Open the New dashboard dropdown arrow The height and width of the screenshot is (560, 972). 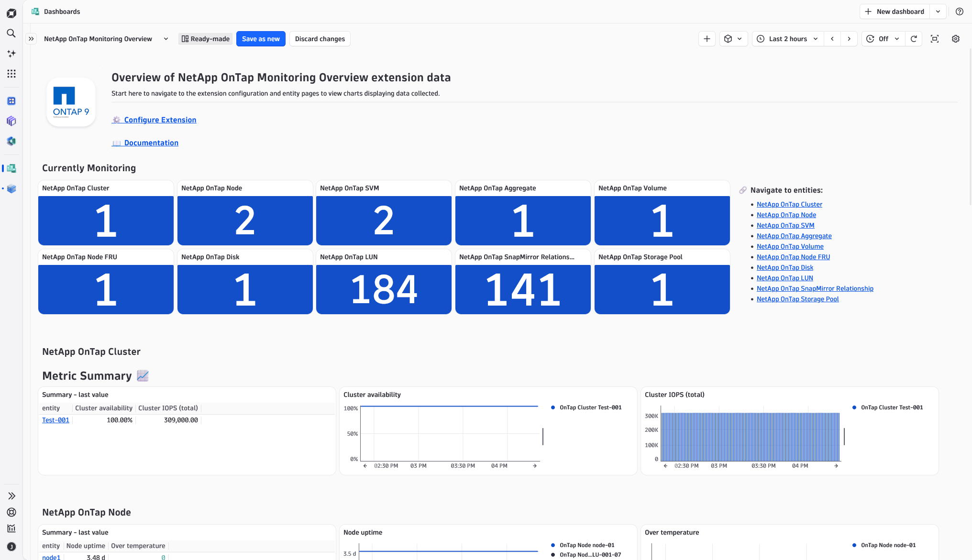938,11
